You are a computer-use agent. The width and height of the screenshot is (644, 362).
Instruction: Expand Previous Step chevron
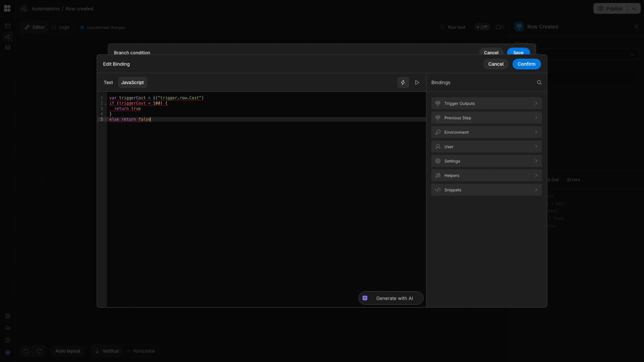coord(536,118)
